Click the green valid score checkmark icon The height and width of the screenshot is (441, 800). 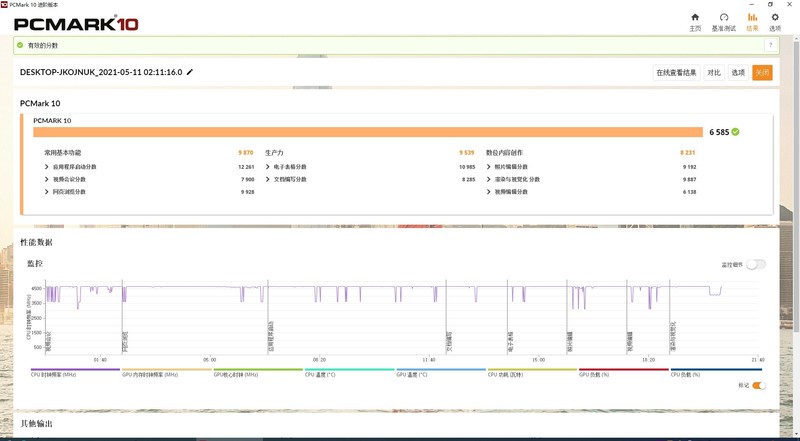point(19,45)
